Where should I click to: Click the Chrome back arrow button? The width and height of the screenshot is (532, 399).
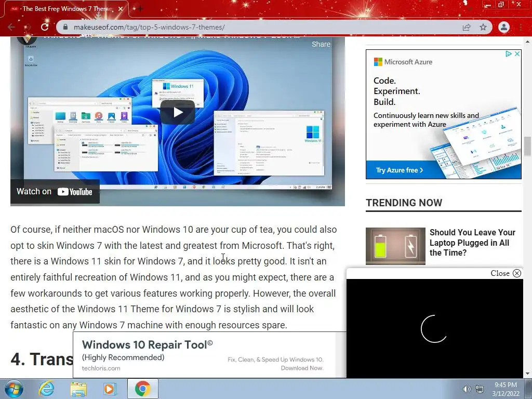[x=11, y=27]
